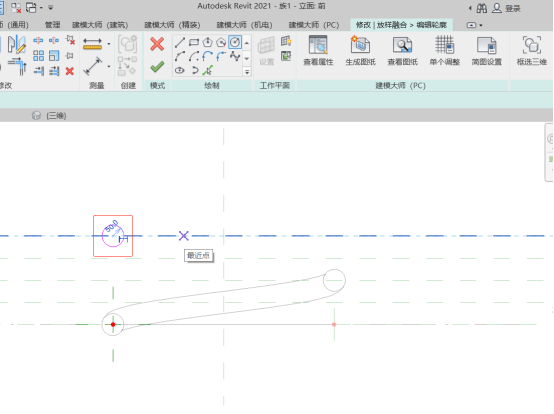Open the 管理 ribbon tab
Viewport: 554px width, 414px height.
point(52,25)
